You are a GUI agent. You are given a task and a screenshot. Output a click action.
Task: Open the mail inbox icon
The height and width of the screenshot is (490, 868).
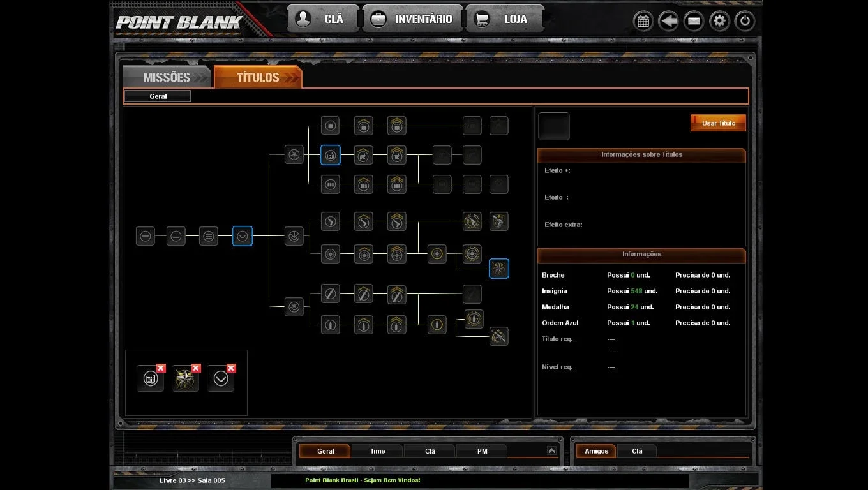pyautogui.click(x=694, y=21)
